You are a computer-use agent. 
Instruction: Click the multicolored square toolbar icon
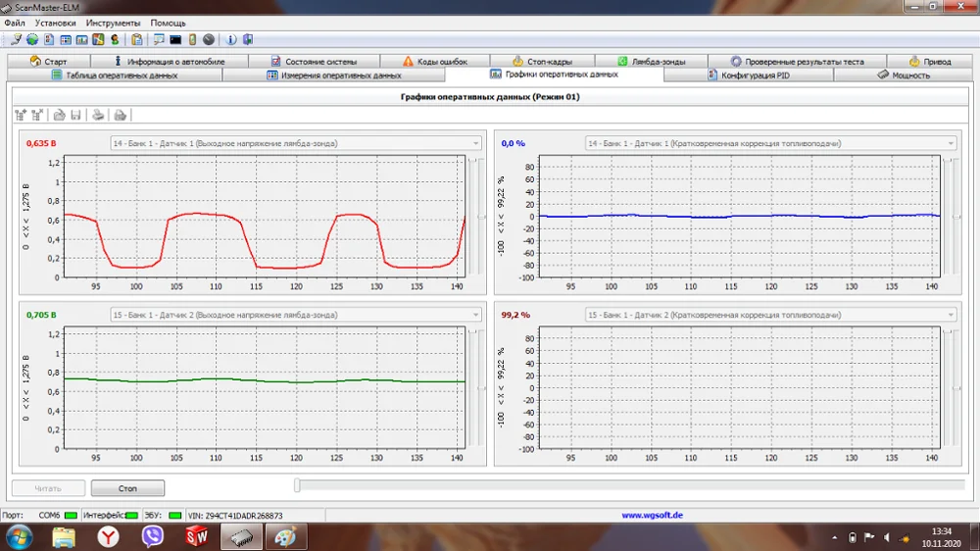[x=98, y=39]
